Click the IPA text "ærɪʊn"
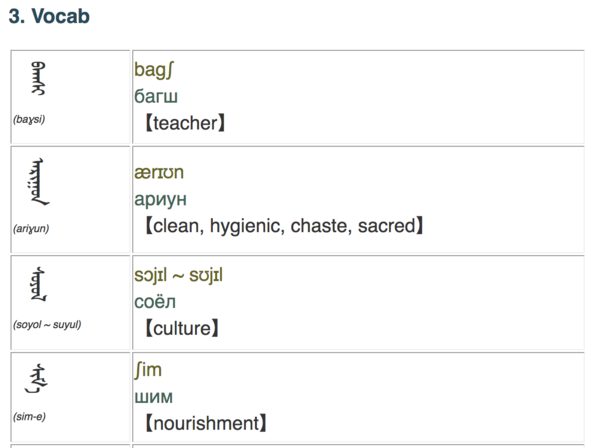Viewport: 600px width, 448px height. (158, 172)
